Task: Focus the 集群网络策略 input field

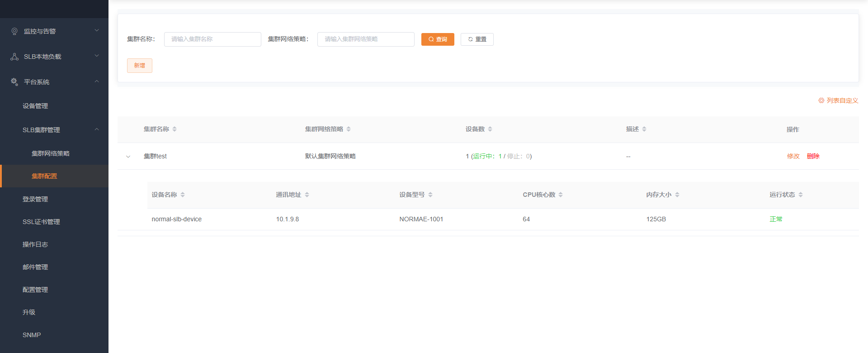Action: point(366,39)
